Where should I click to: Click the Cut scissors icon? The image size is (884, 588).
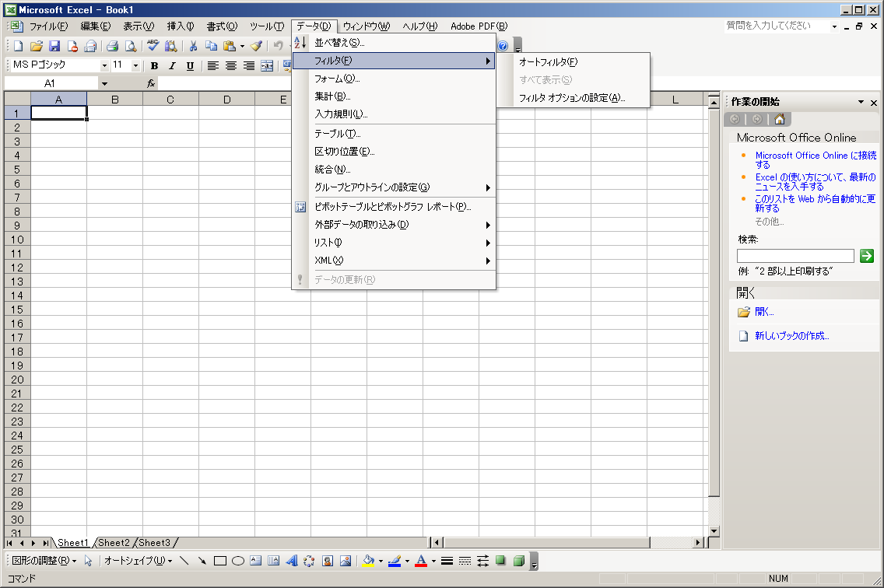pyautogui.click(x=193, y=46)
